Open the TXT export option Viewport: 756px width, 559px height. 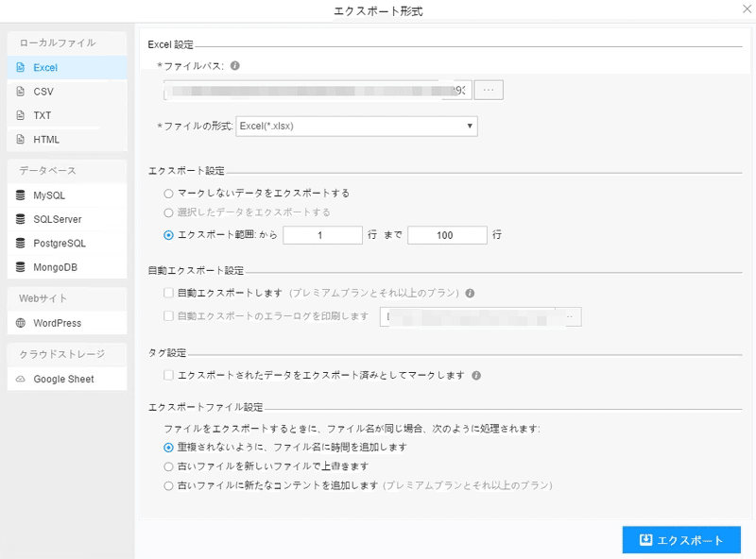click(x=43, y=115)
